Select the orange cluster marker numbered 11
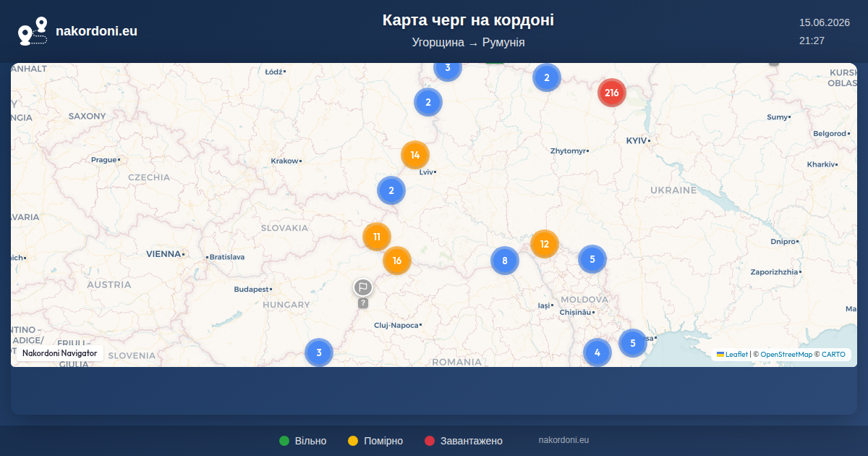The image size is (868, 456). 377,237
